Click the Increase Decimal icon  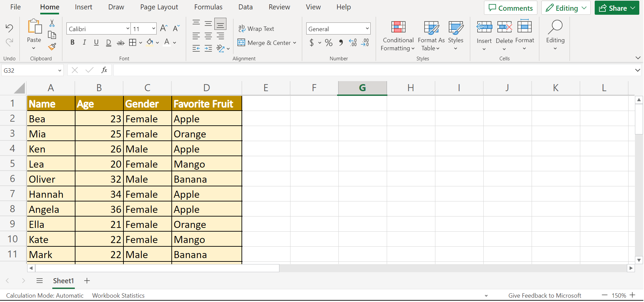[353, 43]
